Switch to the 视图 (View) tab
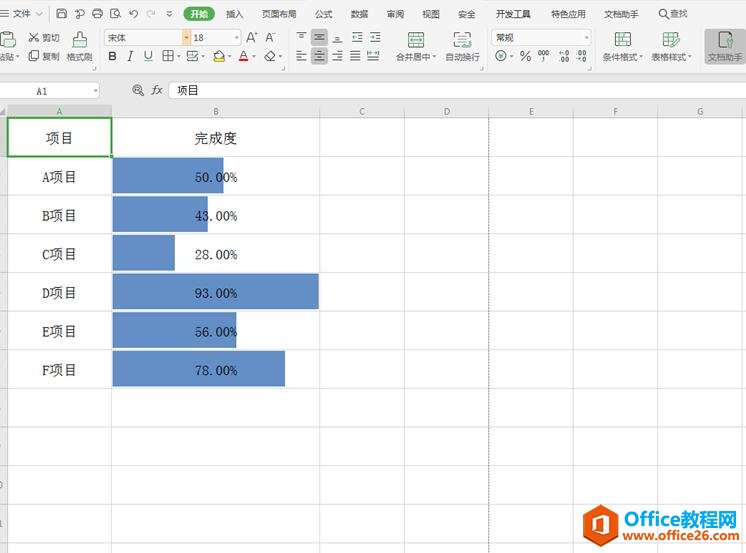Image resolution: width=746 pixels, height=553 pixels. pyautogui.click(x=431, y=14)
